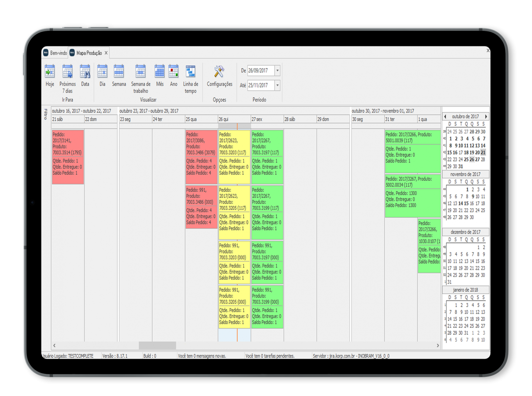Switch to the Bem-vindo tab
Viewport: 532px width, 396px height.
coord(55,53)
